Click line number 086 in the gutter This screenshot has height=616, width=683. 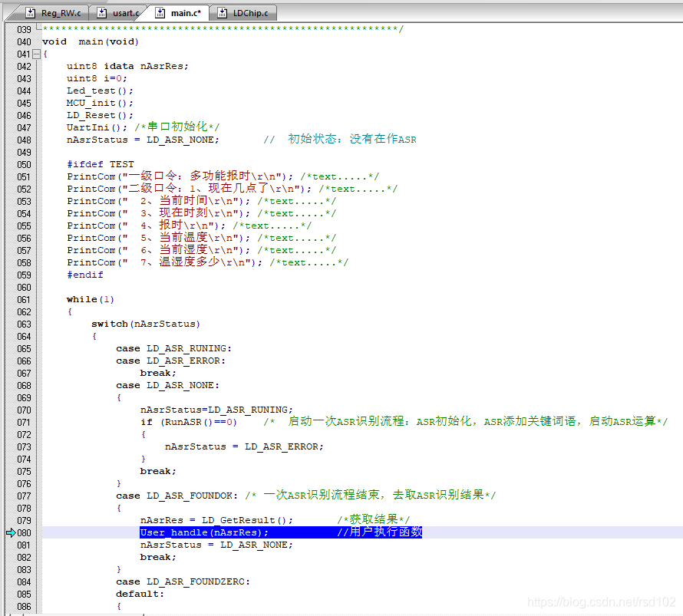tap(24, 607)
